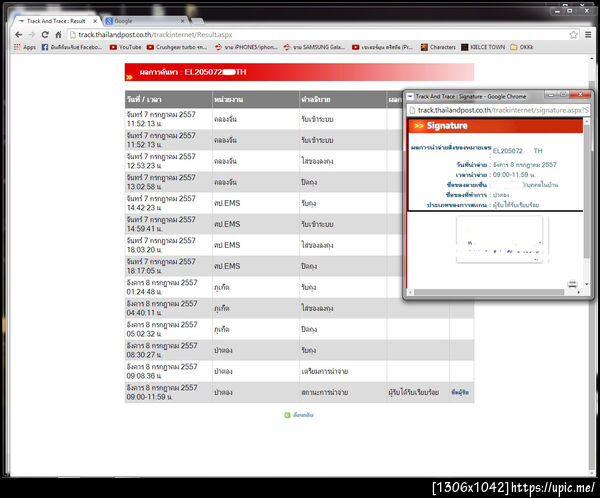Select the 13:02:58 date cell

[x=168, y=182]
